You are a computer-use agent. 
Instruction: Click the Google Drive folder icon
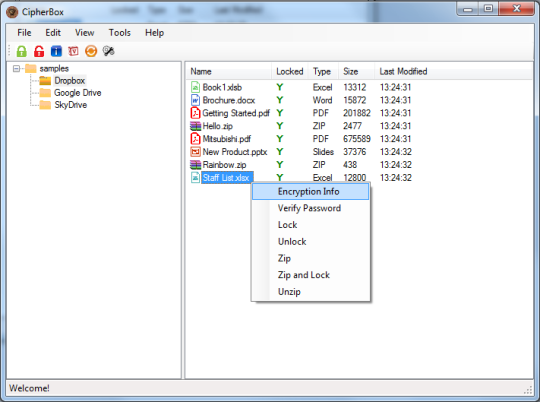pyautogui.click(x=45, y=93)
